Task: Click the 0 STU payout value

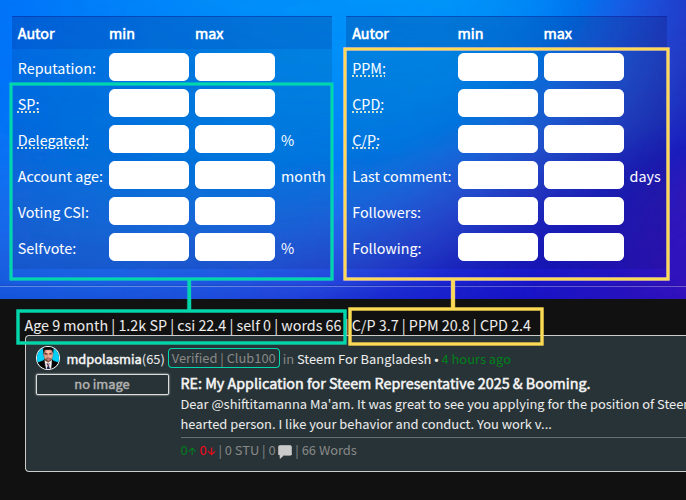Action: 242,451
